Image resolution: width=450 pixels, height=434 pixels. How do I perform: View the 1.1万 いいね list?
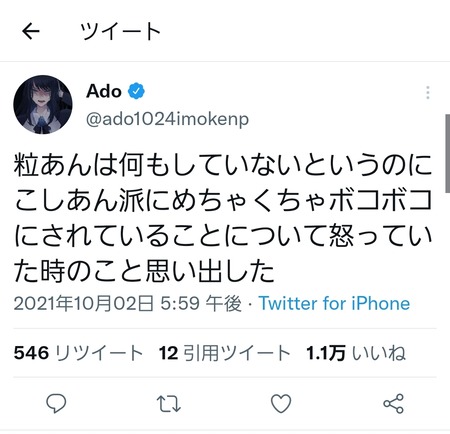point(356,353)
